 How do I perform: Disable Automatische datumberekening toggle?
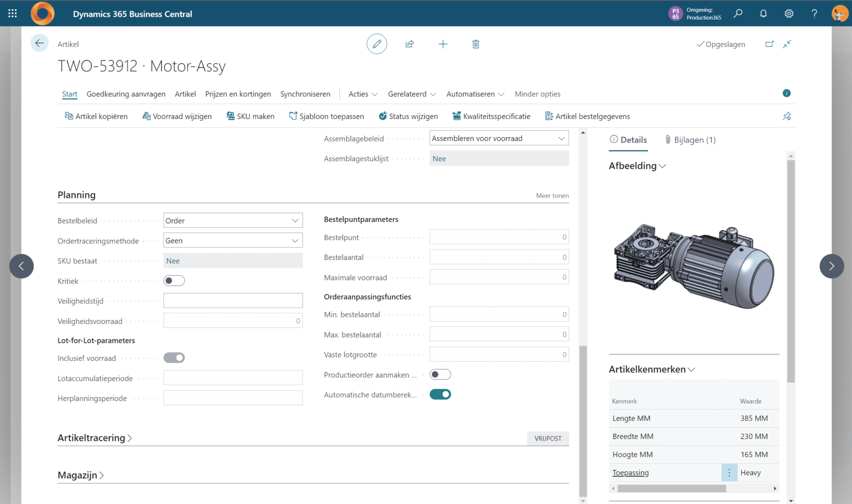click(x=440, y=394)
